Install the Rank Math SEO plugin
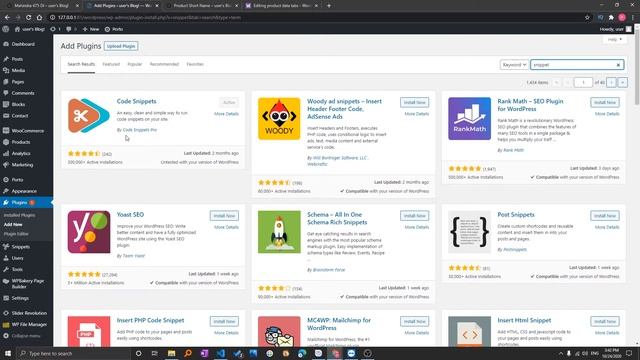The height and width of the screenshot is (360, 640). pyautogui.click(x=604, y=102)
